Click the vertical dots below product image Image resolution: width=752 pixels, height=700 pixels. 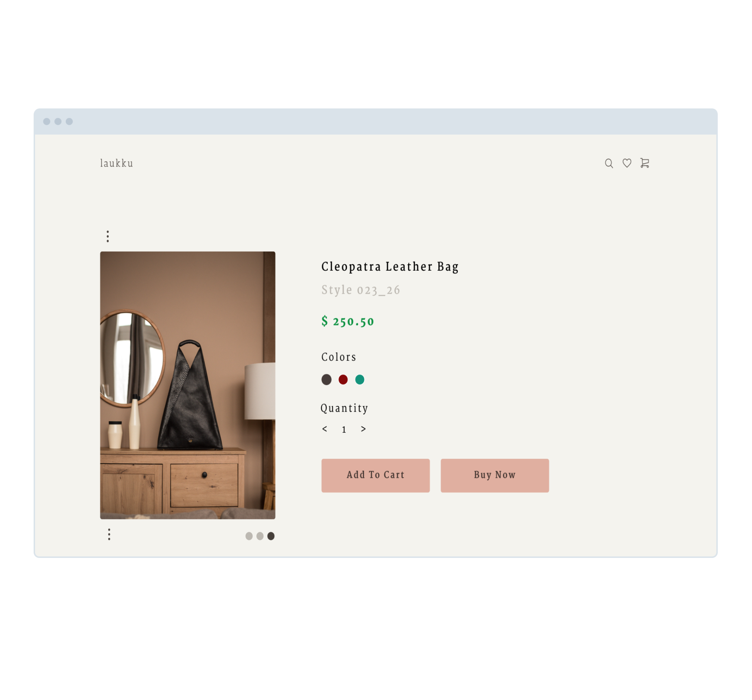tap(109, 534)
